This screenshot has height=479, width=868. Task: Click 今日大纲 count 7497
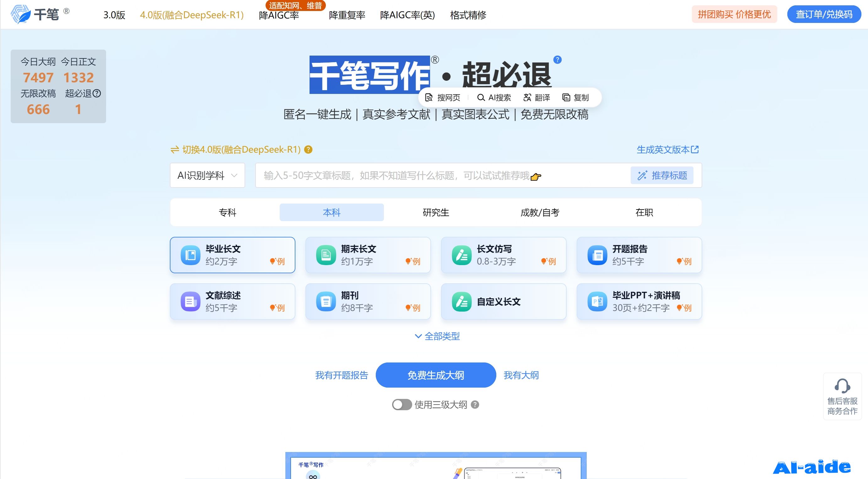tap(38, 78)
